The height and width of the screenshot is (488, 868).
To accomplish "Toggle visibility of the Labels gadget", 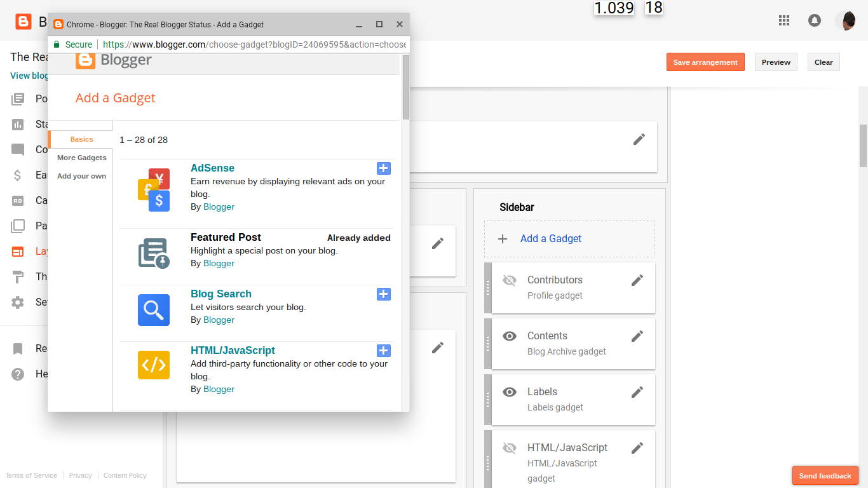I will 510,392.
